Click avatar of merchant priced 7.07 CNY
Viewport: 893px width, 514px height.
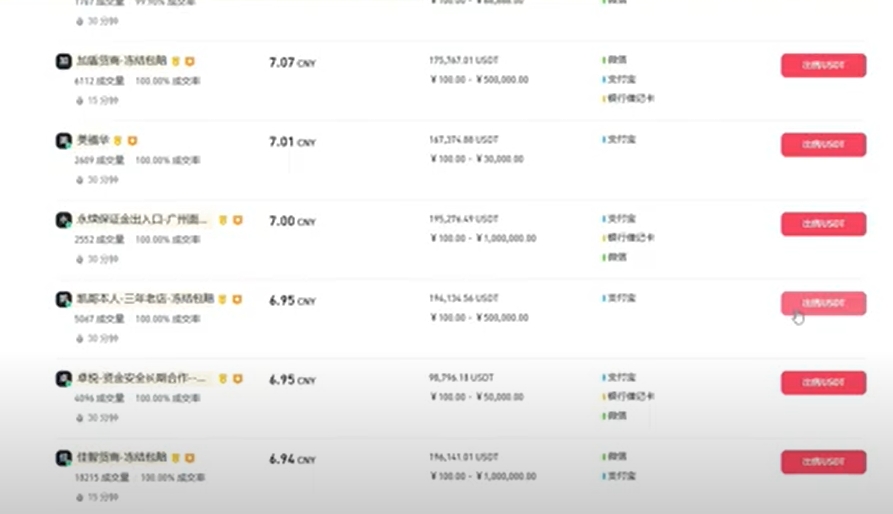[x=63, y=62]
